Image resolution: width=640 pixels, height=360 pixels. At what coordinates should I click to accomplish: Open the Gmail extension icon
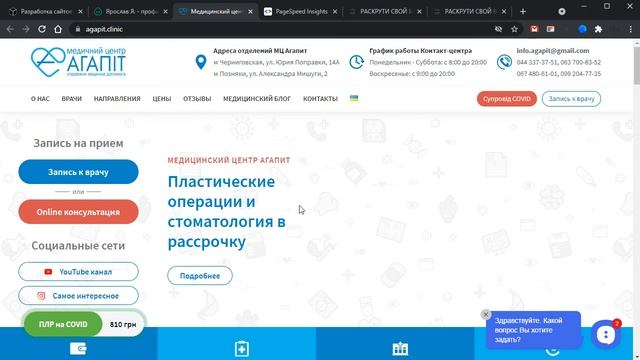point(534,29)
